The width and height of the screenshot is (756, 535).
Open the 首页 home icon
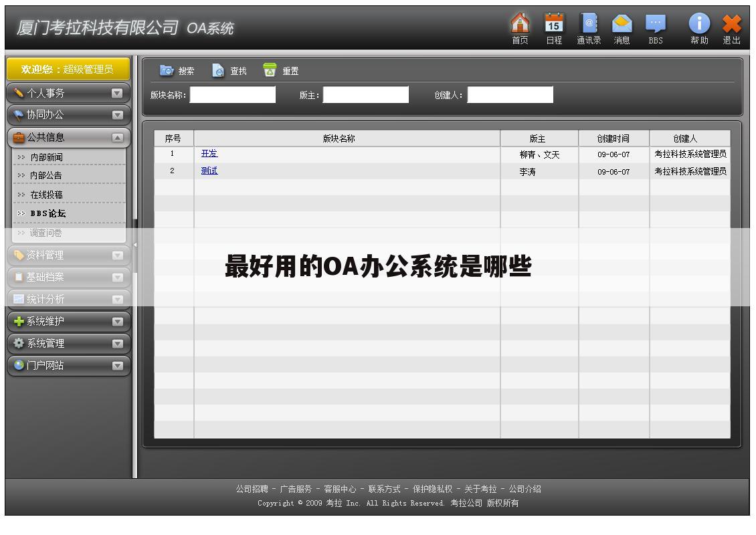[x=519, y=25]
